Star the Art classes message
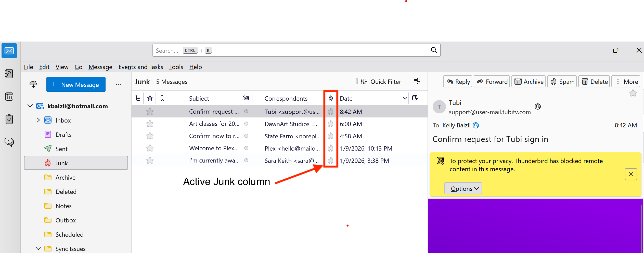 [150, 124]
